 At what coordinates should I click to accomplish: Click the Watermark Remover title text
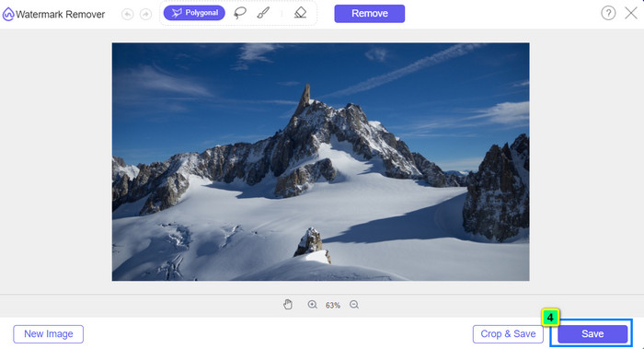point(61,15)
